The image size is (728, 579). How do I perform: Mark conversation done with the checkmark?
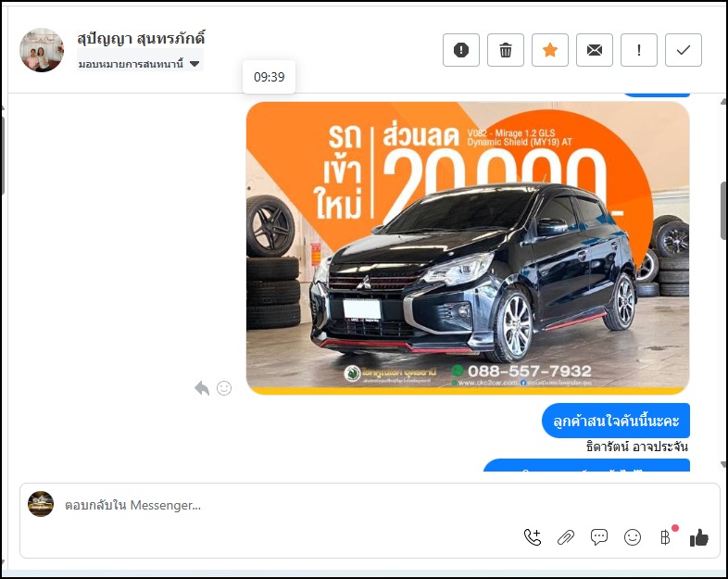(684, 50)
